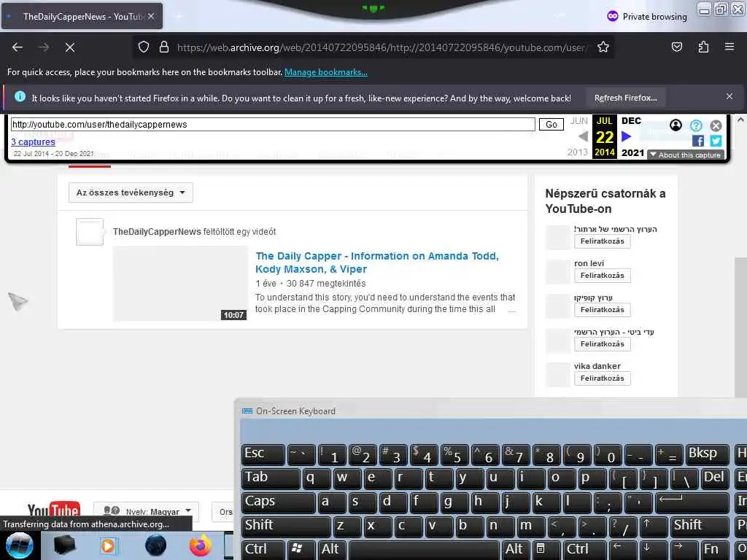Click the spacebar on On-Screen Keyboard
The image size is (747, 560).
[x=425, y=550]
